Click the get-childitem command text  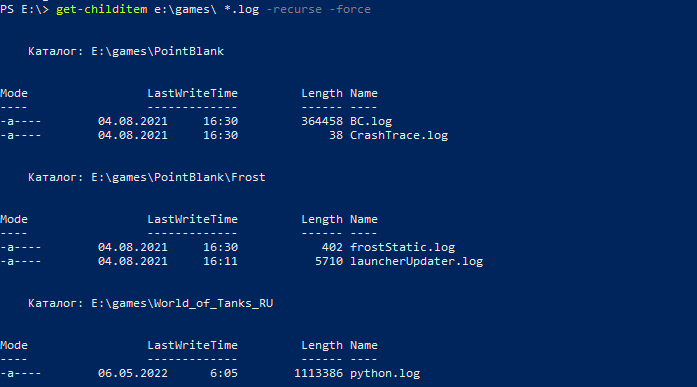101,9
